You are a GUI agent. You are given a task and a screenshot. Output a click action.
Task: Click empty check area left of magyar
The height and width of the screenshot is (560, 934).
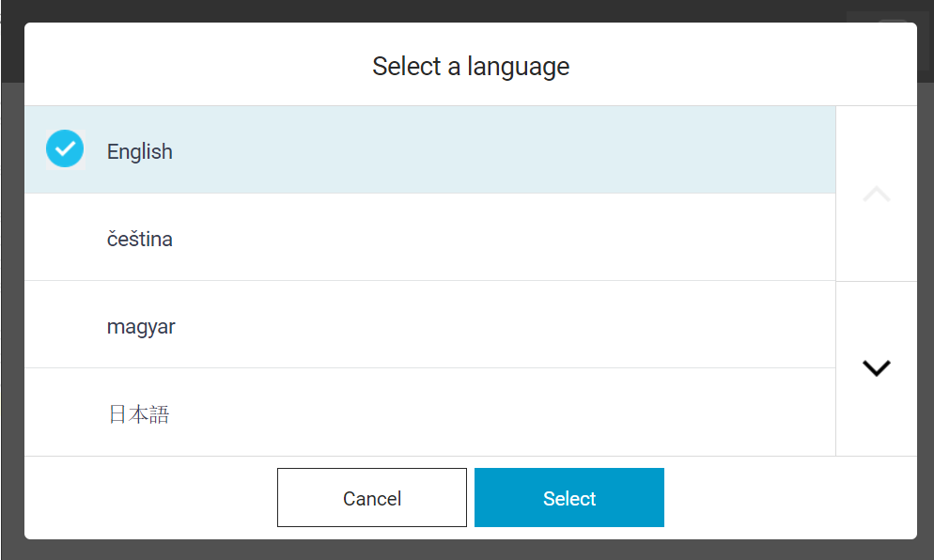[x=65, y=325]
